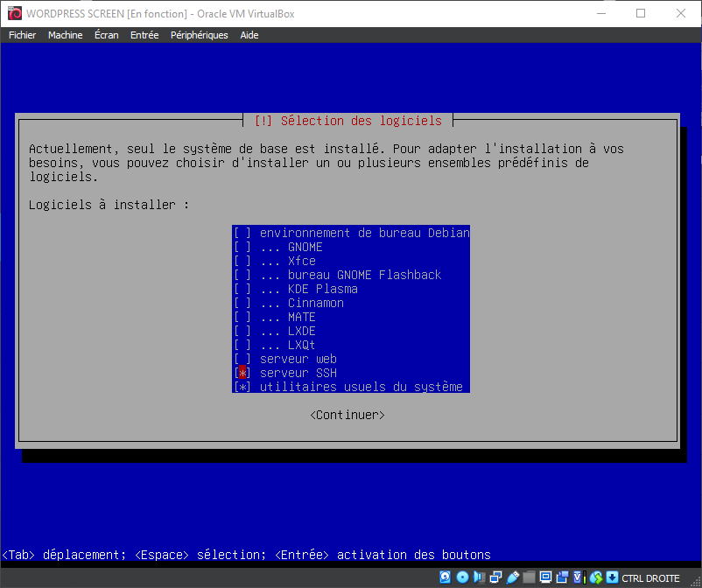The width and height of the screenshot is (702, 588).
Task: Open the shared folders status icon
Action: pos(529,577)
